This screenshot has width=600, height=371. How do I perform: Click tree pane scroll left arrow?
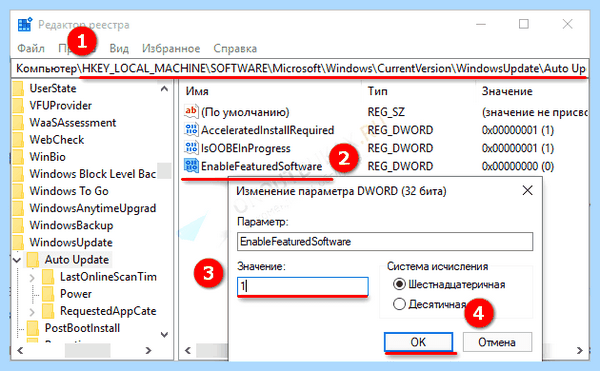(x=20, y=350)
